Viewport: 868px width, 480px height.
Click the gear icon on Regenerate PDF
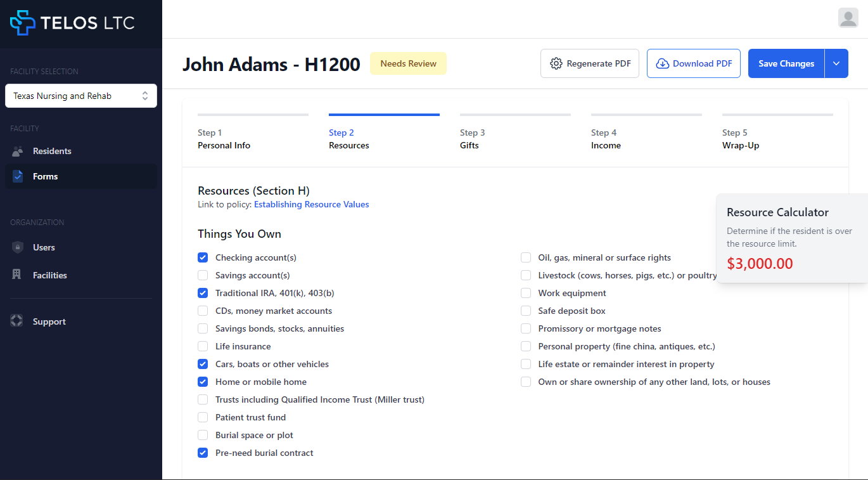click(556, 63)
